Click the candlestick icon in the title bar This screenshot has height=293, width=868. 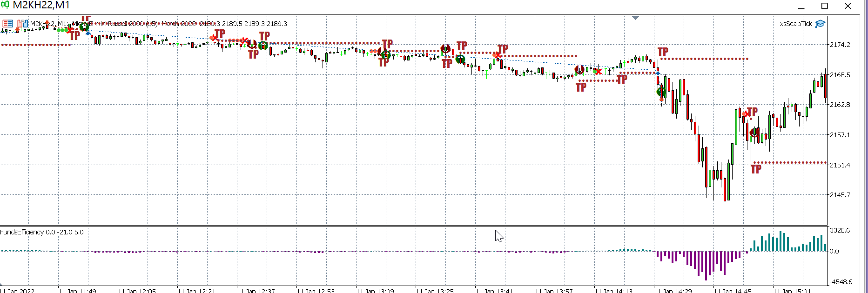pyautogui.click(x=5, y=5)
